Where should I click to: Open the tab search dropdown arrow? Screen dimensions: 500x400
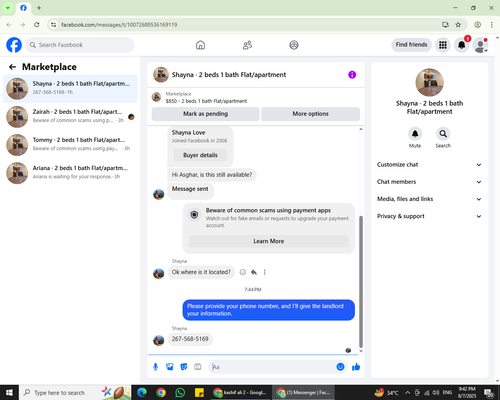pos(8,8)
